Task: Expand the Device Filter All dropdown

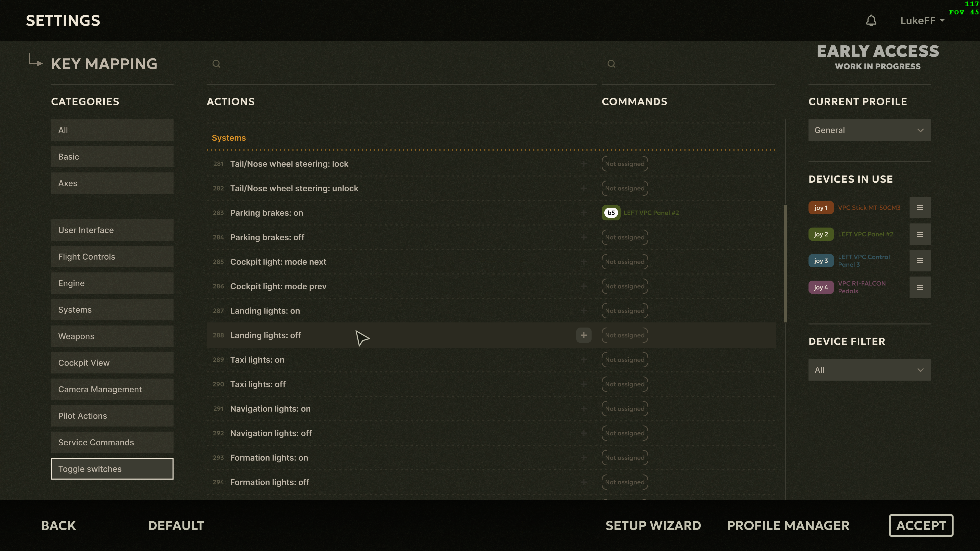Action: click(869, 370)
